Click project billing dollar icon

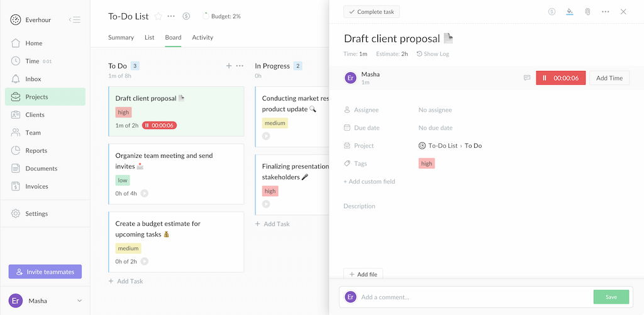tap(186, 16)
